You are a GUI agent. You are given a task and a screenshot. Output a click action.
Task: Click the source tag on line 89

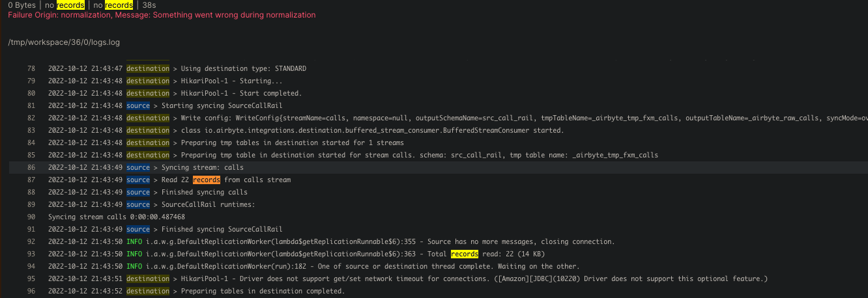tap(137, 204)
